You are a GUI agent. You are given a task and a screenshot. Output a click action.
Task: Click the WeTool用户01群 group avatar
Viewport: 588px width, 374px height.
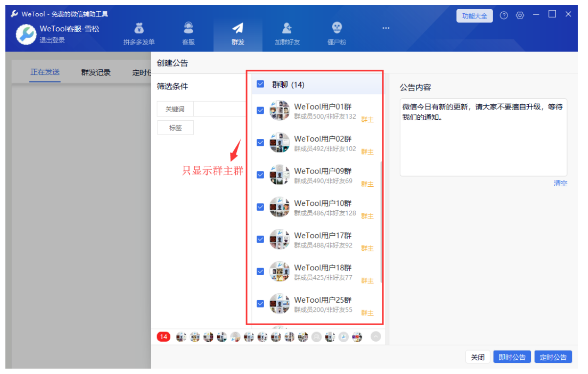click(x=279, y=110)
